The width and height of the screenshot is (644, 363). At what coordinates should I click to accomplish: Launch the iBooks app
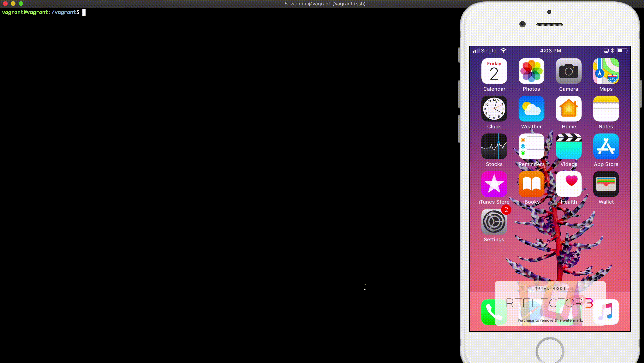tap(531, 184)
